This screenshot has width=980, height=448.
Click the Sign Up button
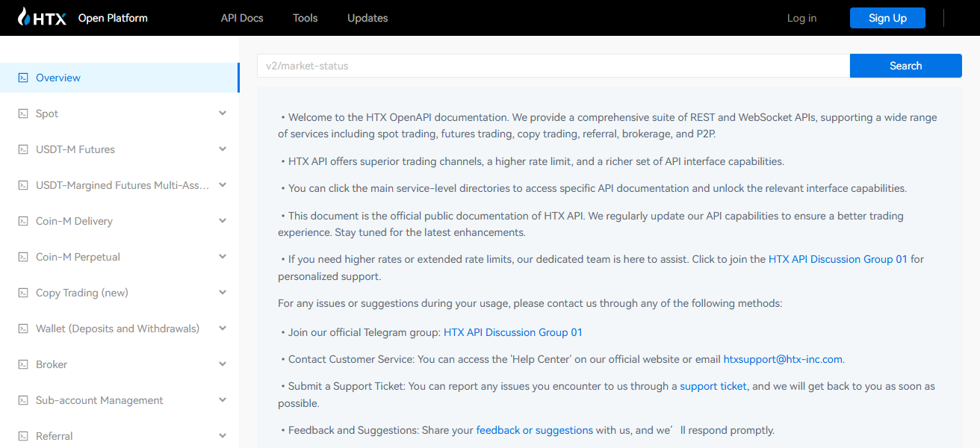tap(887, 17)
